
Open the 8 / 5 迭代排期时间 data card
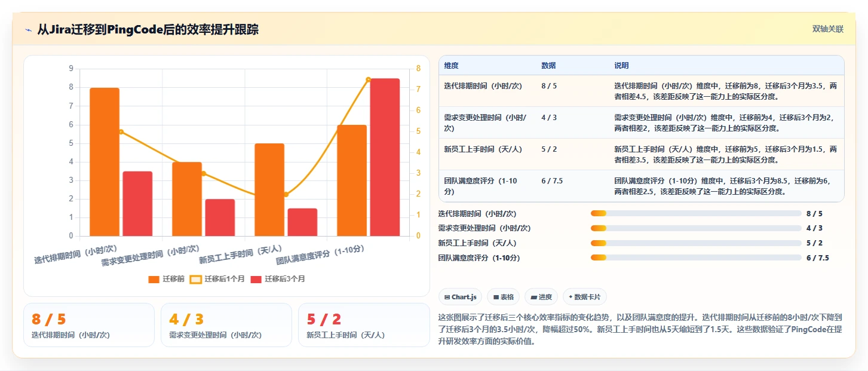coord(89,325)
